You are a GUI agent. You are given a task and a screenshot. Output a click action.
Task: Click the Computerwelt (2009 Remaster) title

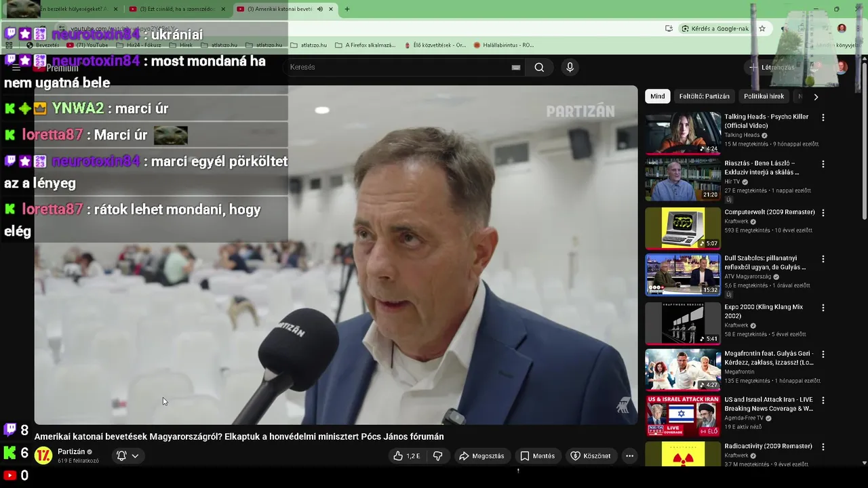point(770,212)
